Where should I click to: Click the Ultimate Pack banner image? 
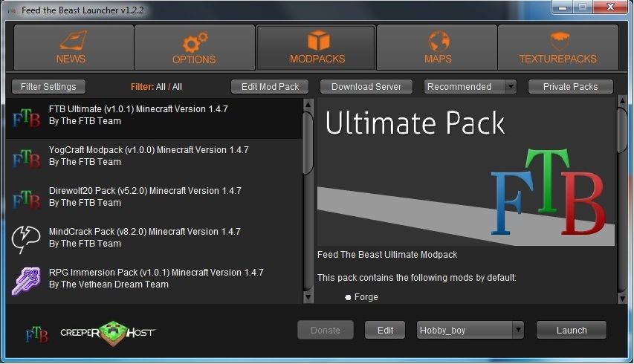tap(466, 172)
